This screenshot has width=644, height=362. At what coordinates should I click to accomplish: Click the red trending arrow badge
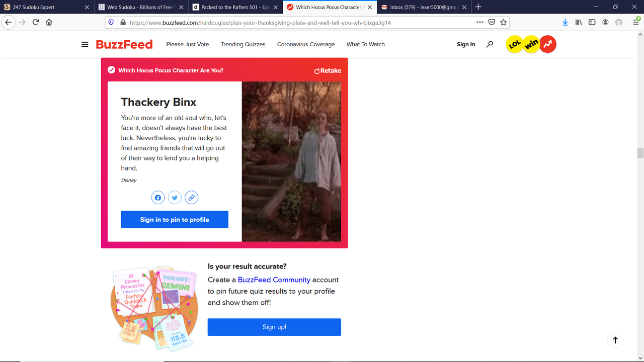(548, 45)
